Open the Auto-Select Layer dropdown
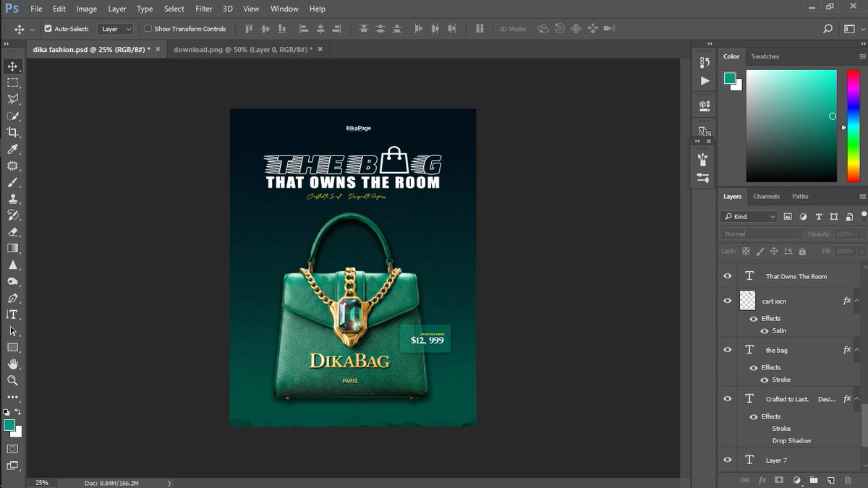868x488 pixels. (x=116, y=29)
